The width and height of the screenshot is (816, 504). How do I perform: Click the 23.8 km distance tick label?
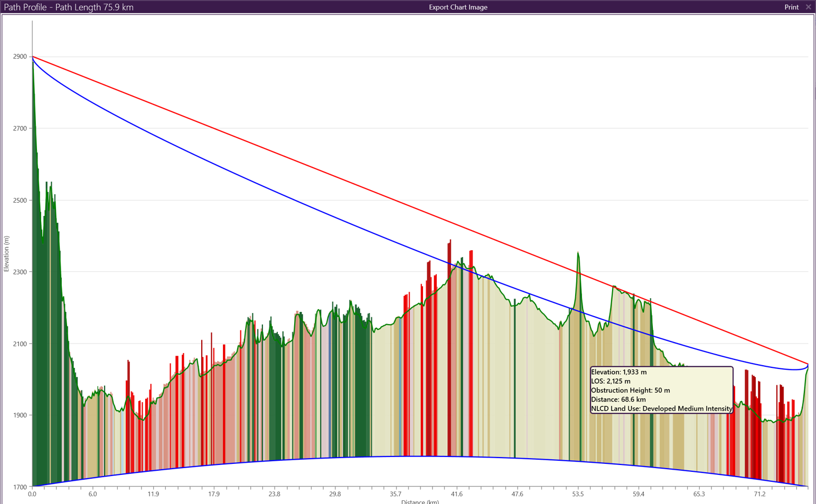[x=274, y=494]
